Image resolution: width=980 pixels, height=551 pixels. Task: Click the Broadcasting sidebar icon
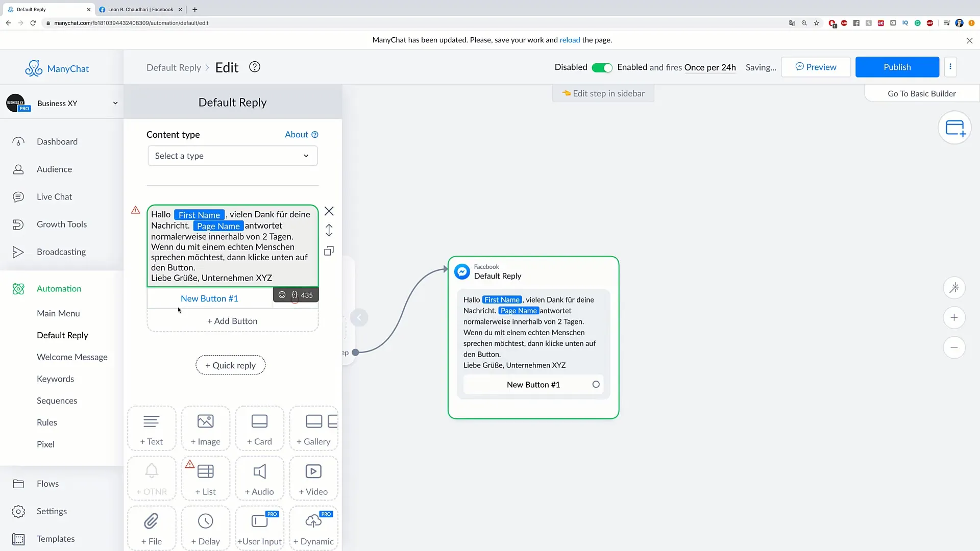click(x=18, y=252)
